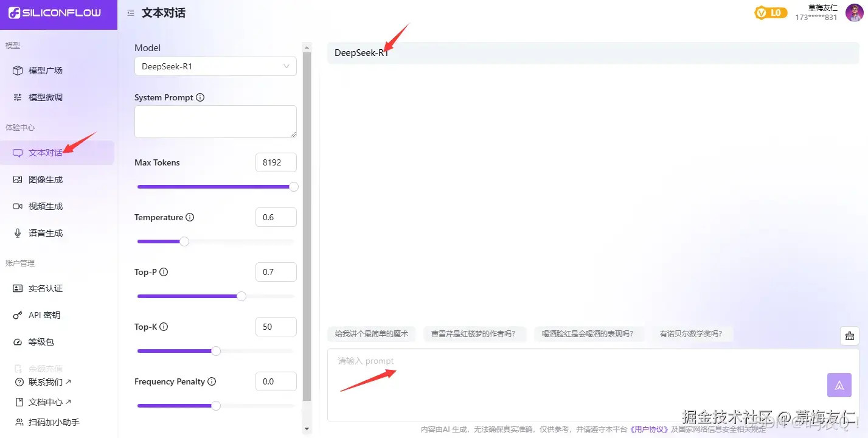Image resolution: width=868 pixels, height=438 pixels.
Task: Collapse sidebar with the menu fold icon
Action: pos(131,13)
